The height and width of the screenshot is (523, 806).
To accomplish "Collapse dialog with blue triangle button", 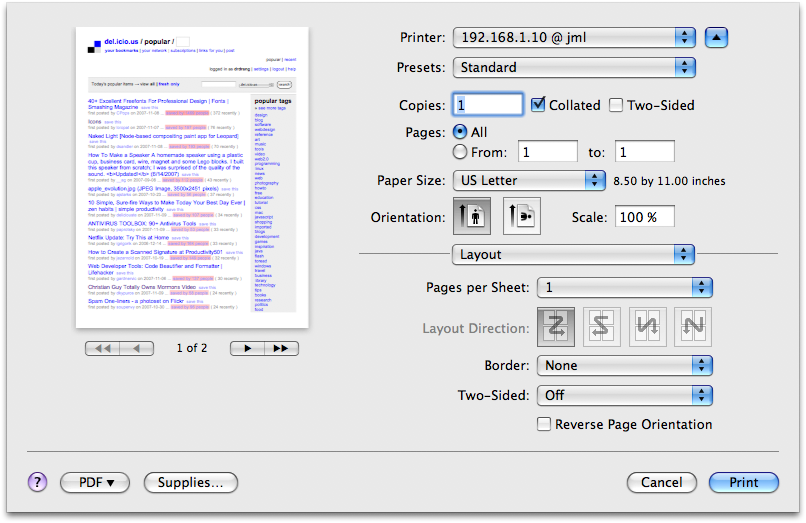I will pyautogui.click(x=717, y=38).
